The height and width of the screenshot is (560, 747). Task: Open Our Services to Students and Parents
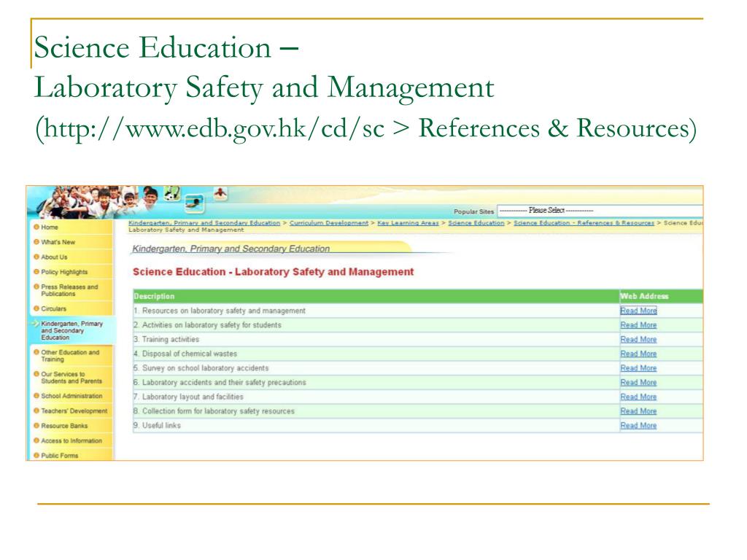[x=71, y=378]
